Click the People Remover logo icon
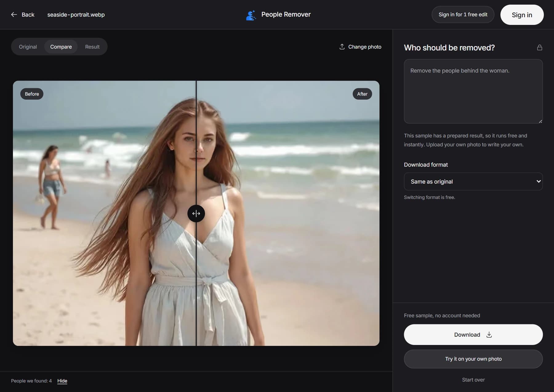Viewport: 554px width, 392px height. click(251, 15)
